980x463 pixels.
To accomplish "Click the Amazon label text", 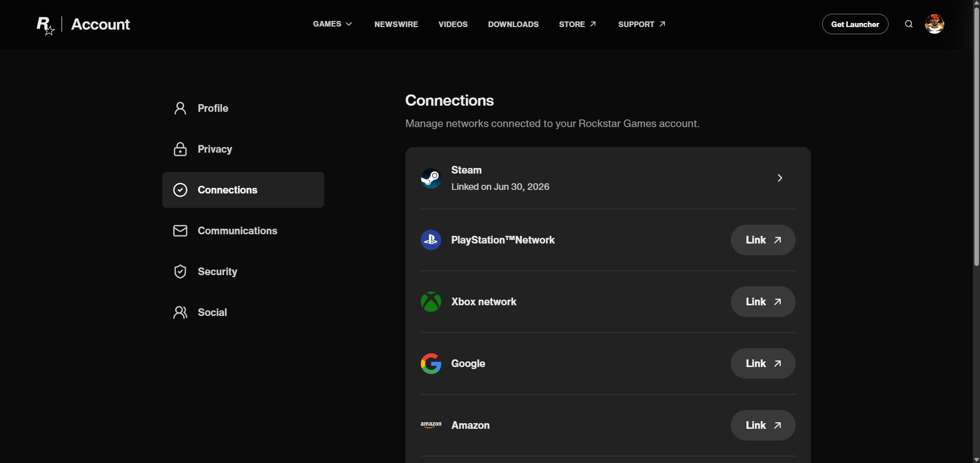I will (x=470, y=425).
